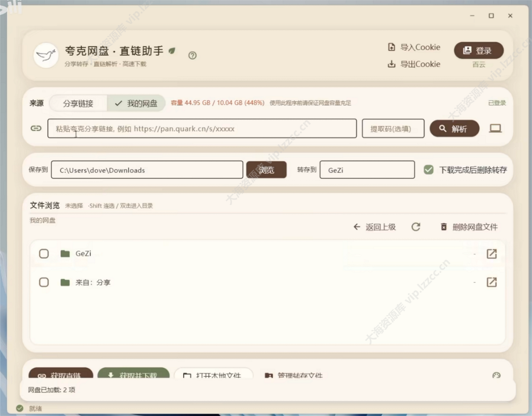Edit the 转存到 GeZi folder field
The image size is (532, 416).
click(367, 170)
